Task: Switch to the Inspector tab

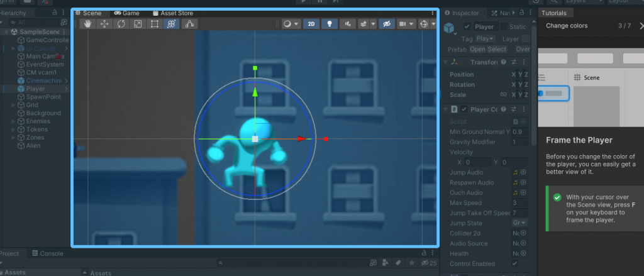Action: 462,13
